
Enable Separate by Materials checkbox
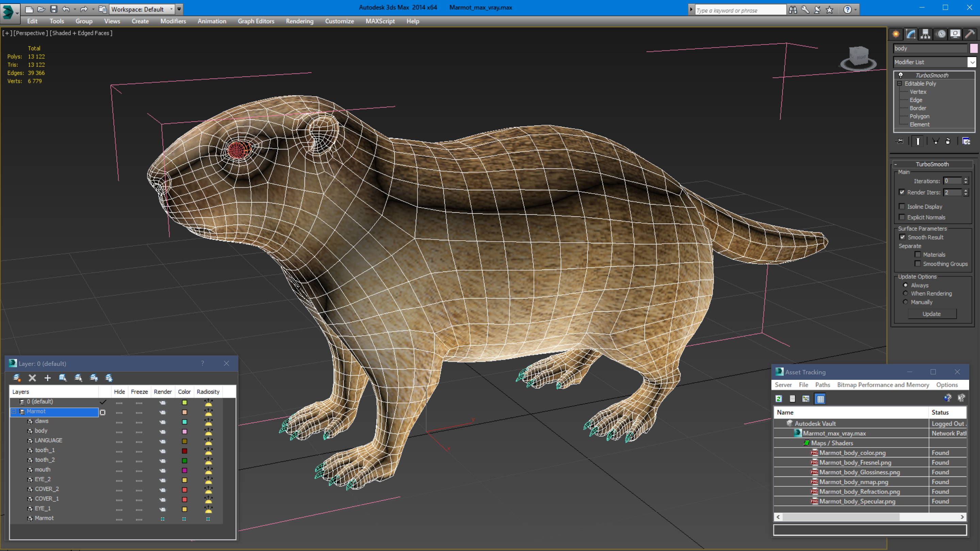918,254
